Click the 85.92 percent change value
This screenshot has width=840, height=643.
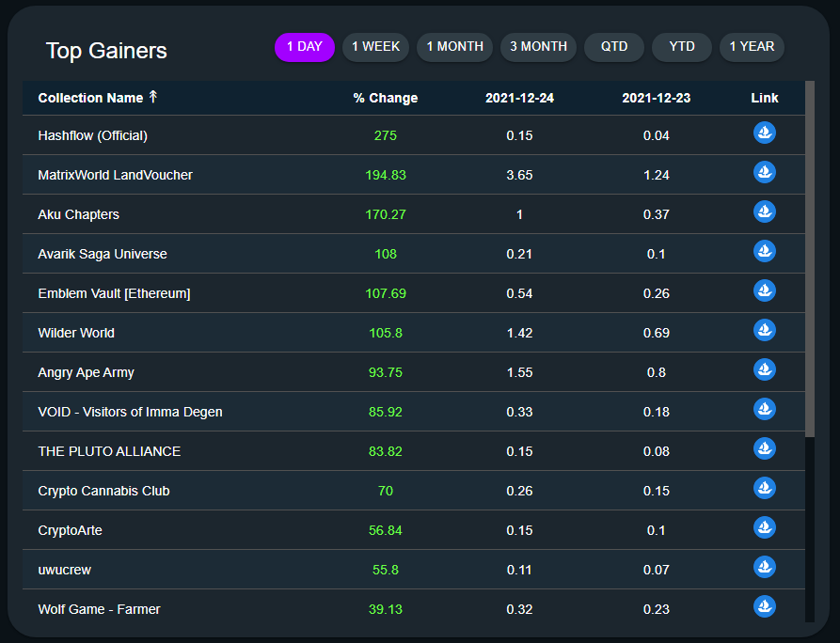click(386, 412)
